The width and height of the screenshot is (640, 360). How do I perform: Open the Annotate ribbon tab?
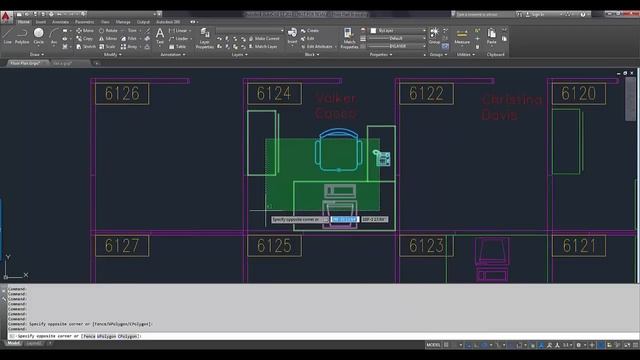[x=60, y=22]
